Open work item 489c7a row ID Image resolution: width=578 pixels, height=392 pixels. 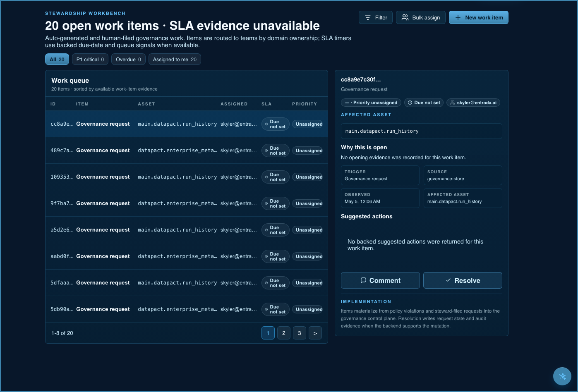tap(62, 151)
